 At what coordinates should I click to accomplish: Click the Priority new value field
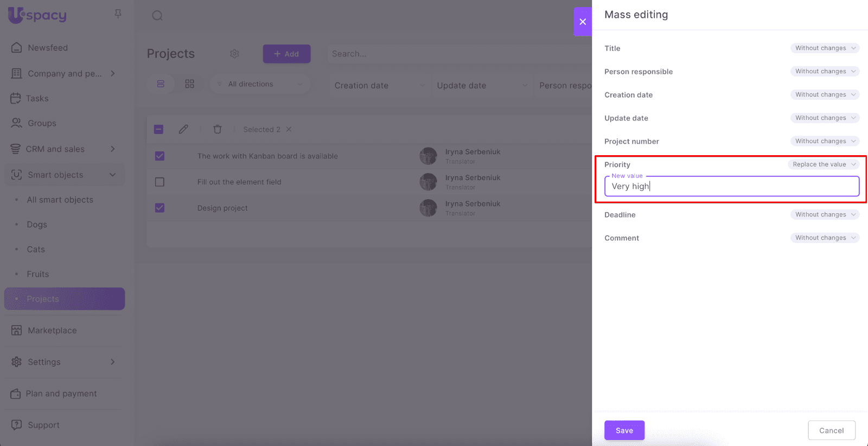click(731, 186)
